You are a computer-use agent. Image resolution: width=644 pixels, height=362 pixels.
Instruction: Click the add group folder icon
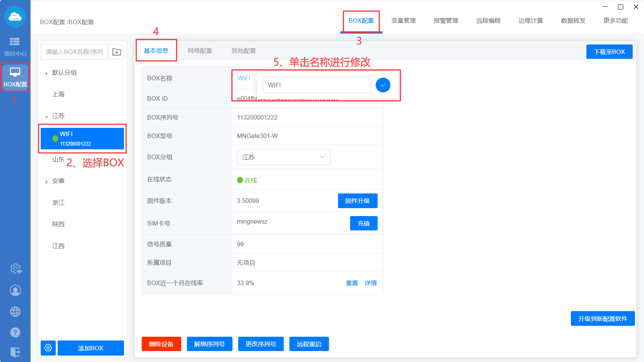[x=117, y=52]
